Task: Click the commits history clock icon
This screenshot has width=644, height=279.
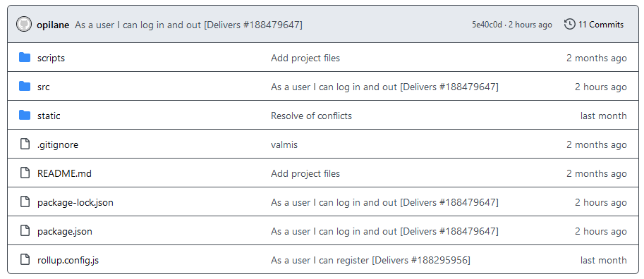Action: [x=569, y=25]
